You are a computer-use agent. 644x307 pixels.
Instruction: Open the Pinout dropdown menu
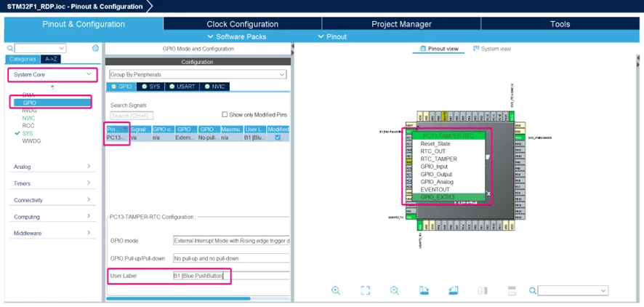tap(332, 36)
